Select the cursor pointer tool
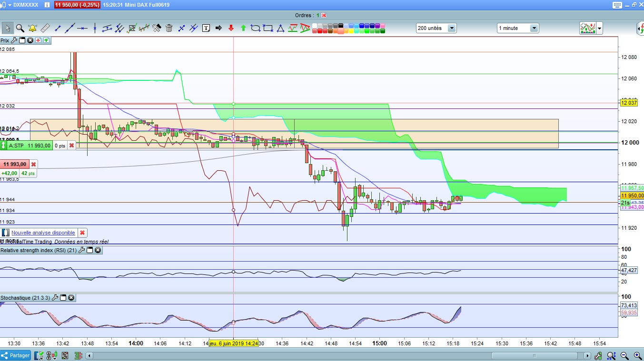This screenshot has width=644, height=361. coord(8,28)
